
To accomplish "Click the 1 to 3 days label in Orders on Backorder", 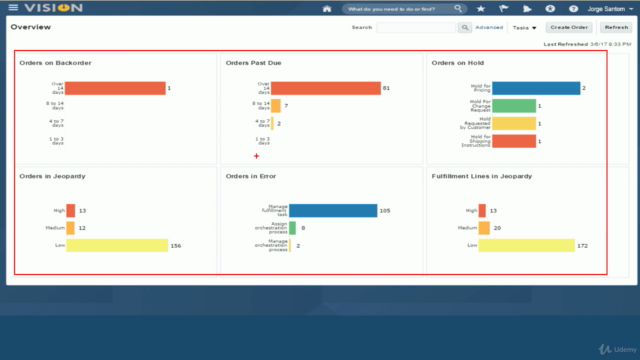I will (56, 141).
